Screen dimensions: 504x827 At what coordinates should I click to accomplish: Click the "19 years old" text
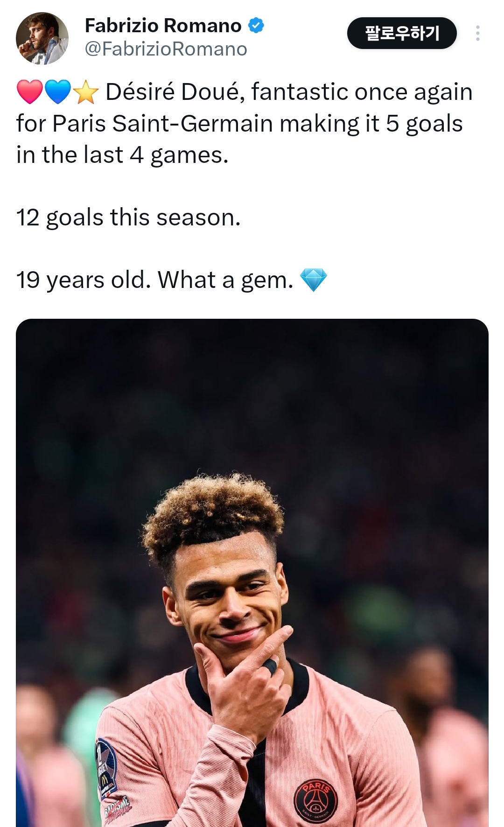click(83, 280)
